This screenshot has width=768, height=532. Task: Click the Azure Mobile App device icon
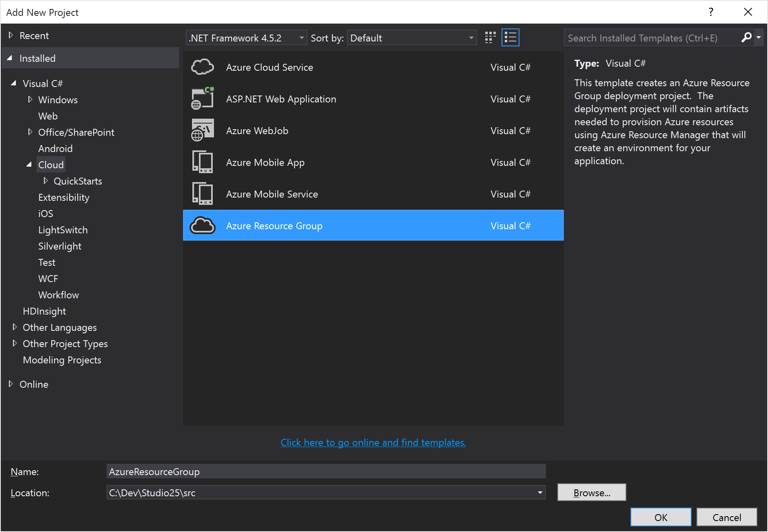[x=203, y=162]
